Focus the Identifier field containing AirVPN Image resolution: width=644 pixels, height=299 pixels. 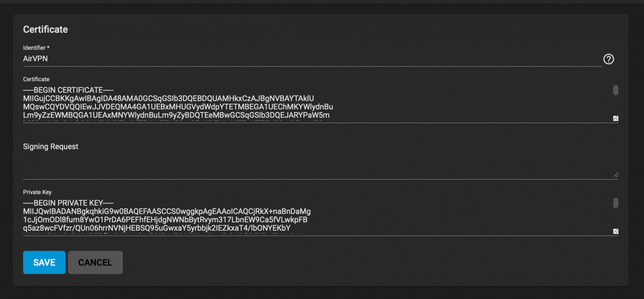point(302,59)
